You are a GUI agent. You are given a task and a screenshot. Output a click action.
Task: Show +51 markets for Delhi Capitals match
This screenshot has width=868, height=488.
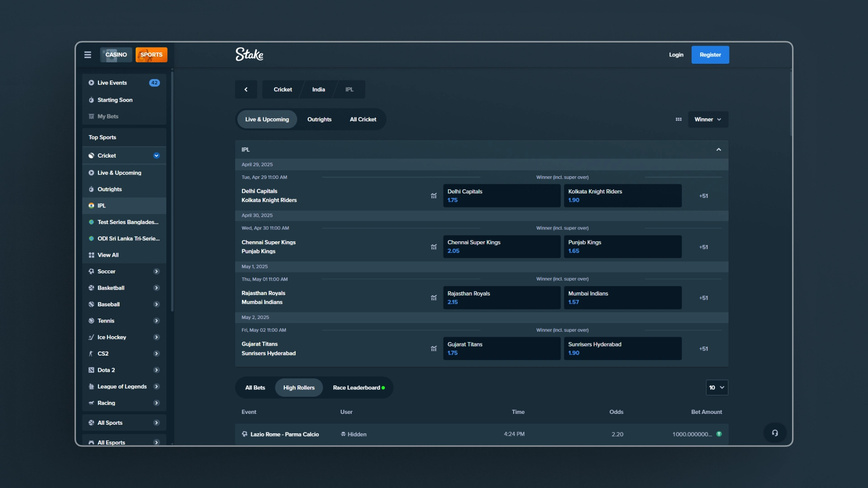[703, 196]
